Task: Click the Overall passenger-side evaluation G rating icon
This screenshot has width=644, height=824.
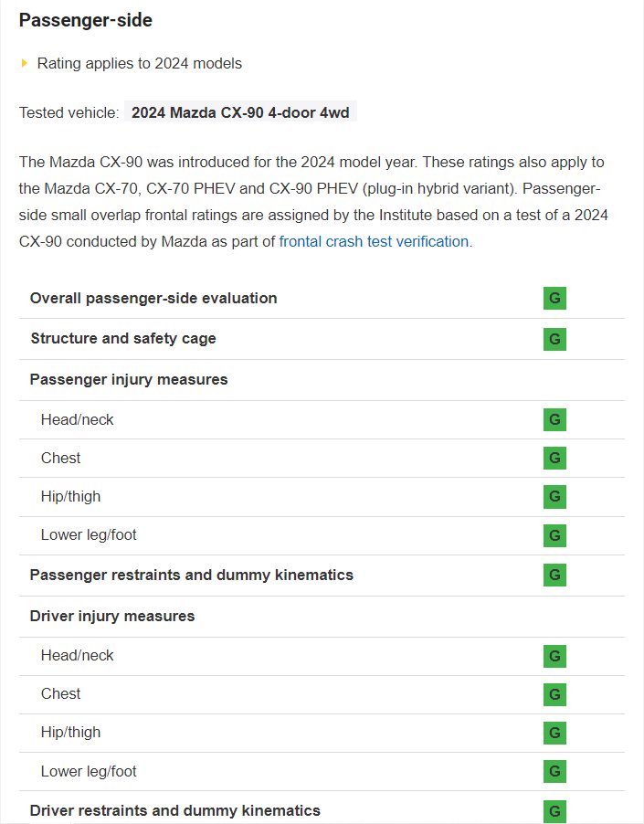Action: click(554, 299)
